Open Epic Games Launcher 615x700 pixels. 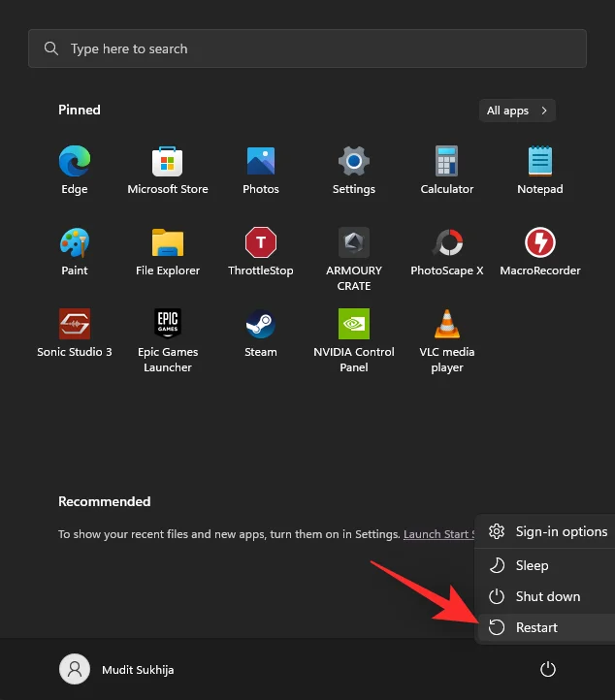pyautogui.click(x=168, y=338)
